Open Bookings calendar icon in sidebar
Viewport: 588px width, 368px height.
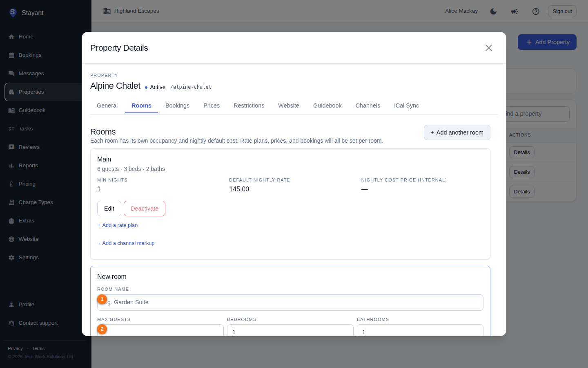tap(11, 55)
